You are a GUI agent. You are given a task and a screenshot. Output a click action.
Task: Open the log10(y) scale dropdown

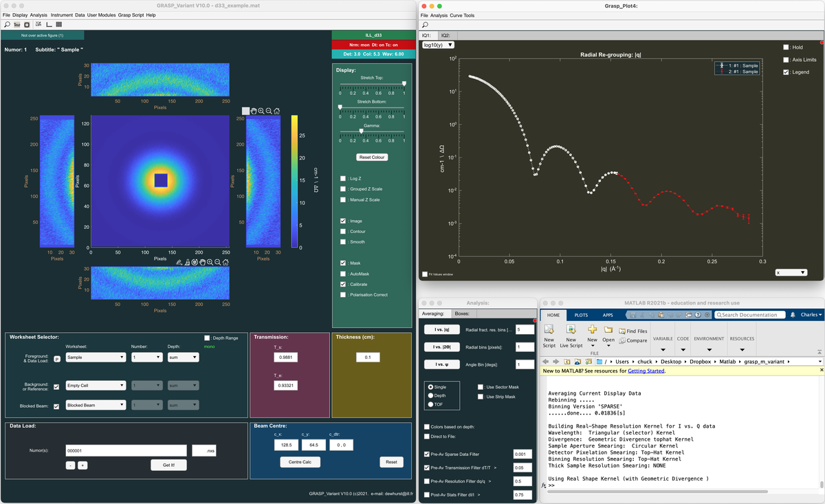438,45
